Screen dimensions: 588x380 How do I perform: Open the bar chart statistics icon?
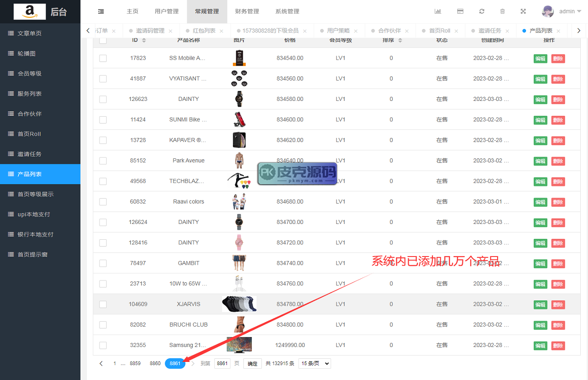click(438, 11)
